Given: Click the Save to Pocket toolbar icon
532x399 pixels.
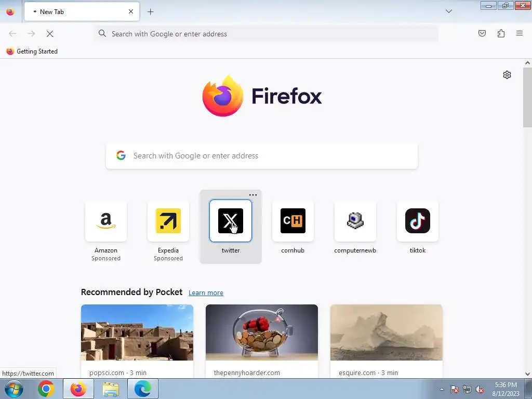Looking at the screenshot, I should click(482, 33).
